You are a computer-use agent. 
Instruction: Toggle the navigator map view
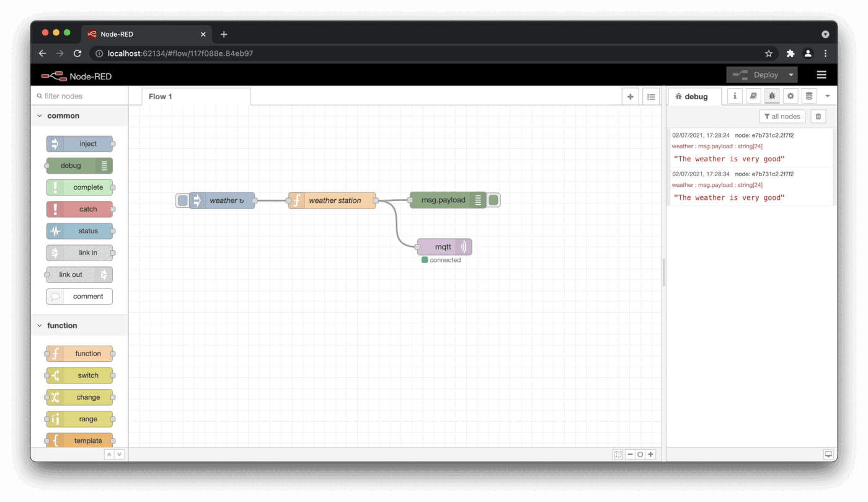(618, 454)
